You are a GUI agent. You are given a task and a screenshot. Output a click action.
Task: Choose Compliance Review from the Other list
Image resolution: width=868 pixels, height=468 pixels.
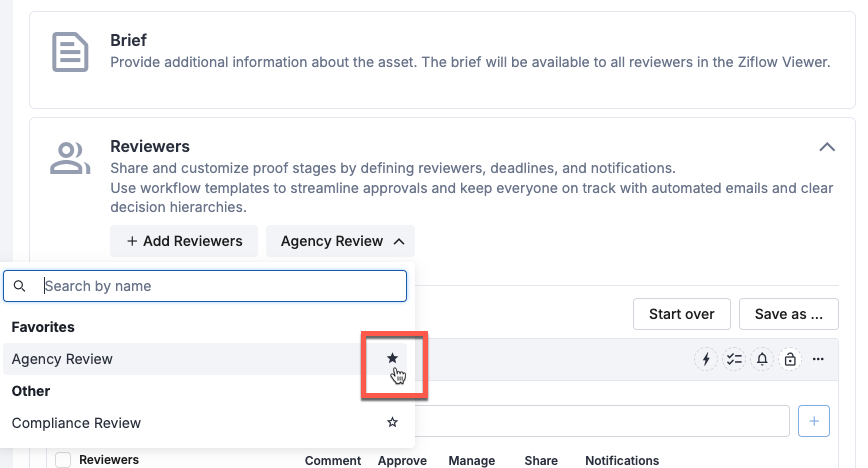pyautogui.click(x=76, y=423)
